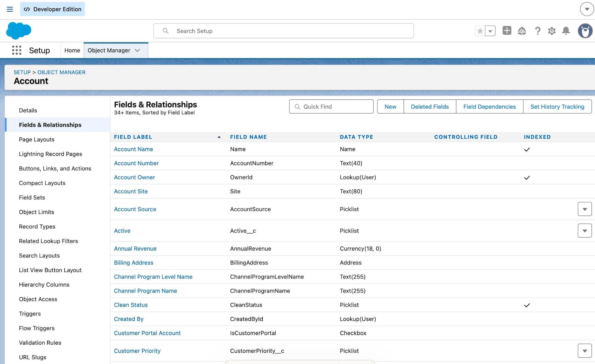Viewport: 595px width, 364px height.
Task: Select Fields & Relationships in sidebar
Action: [x=50, y=125]
